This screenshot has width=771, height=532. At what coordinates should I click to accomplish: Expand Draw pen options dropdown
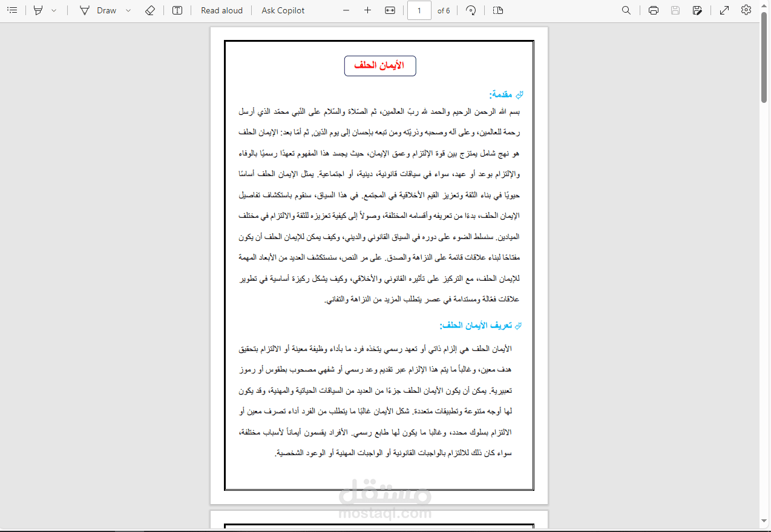click(x=128, y=10)
